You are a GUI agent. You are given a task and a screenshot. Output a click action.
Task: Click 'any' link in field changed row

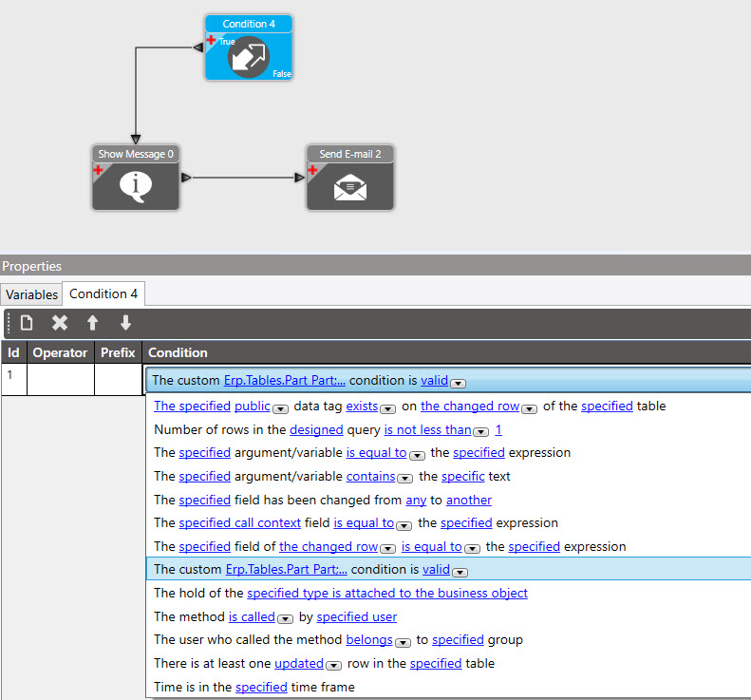[416, 501]
